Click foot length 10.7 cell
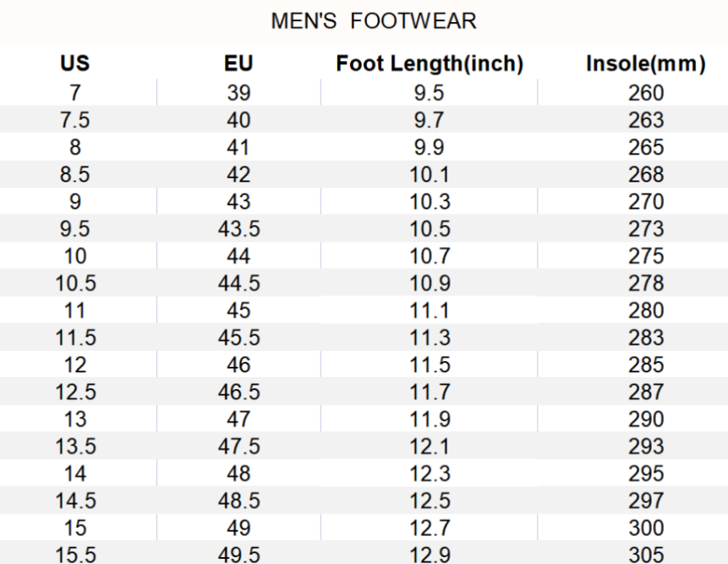728x564 pixels. pyautogui.click(x=430, y=256)
